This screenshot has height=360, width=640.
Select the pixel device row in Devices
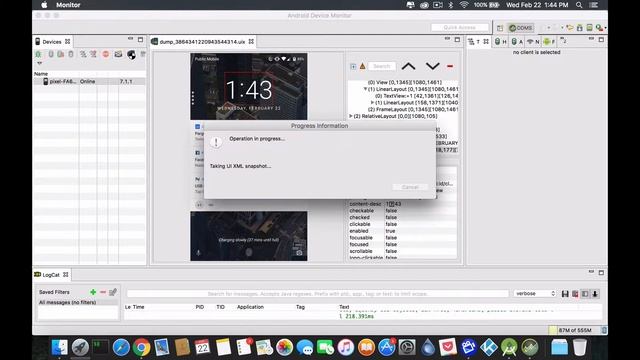89,82
